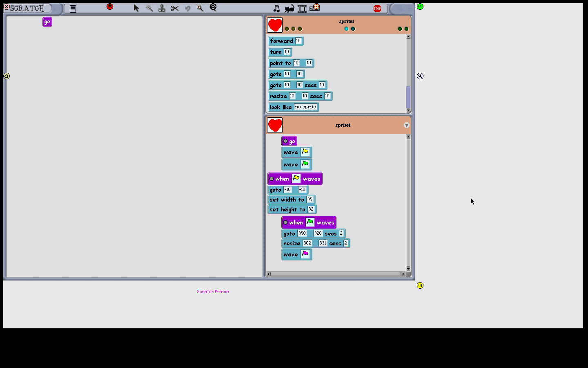Viewport: 588px width, 368px height.
Task: Select the last dark green dot in palette header
Action: click(x=406, y=29)
